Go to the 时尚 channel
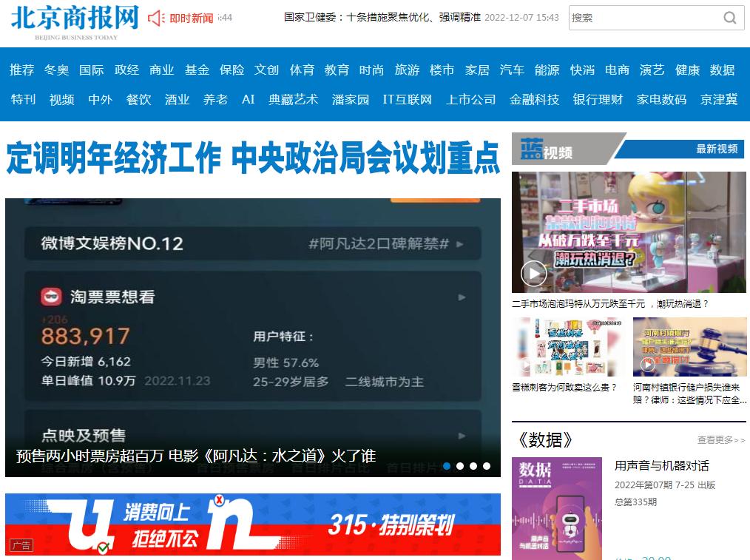750x560 pixels. [371, 70]
